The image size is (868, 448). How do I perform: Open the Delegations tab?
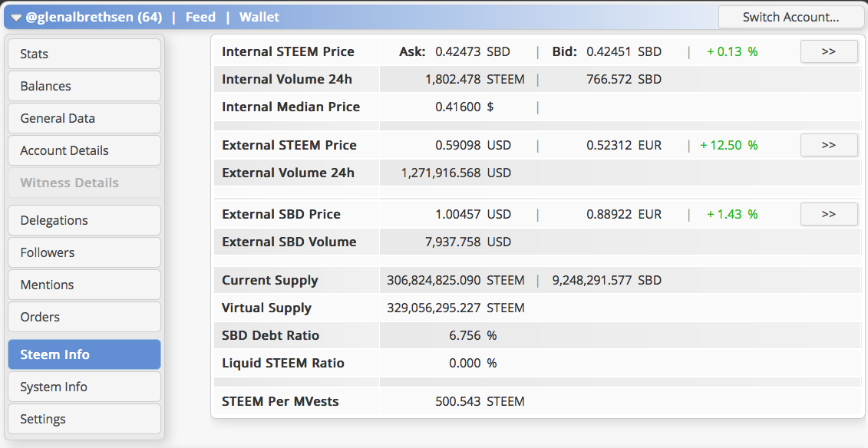point(84,220)
